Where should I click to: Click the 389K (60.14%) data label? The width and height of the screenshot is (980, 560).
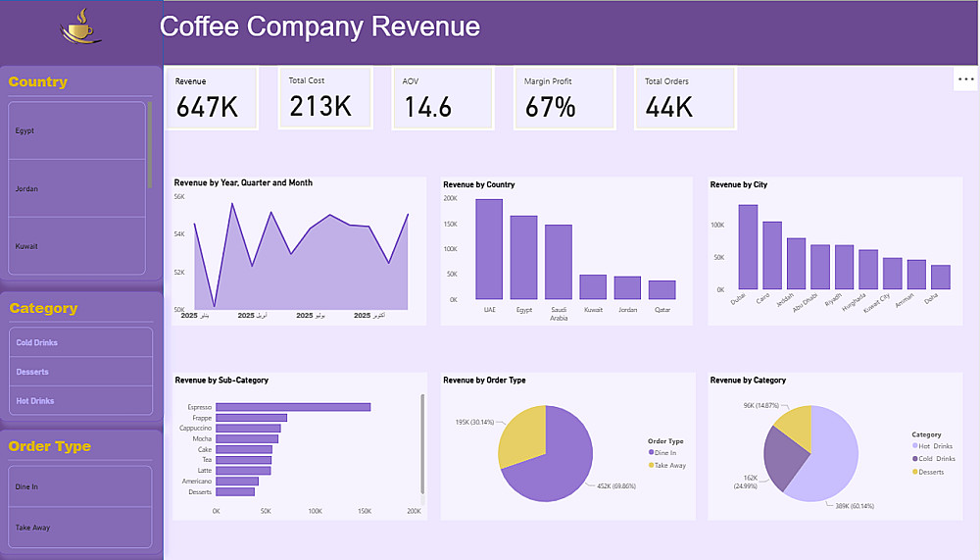pos(855,505)
